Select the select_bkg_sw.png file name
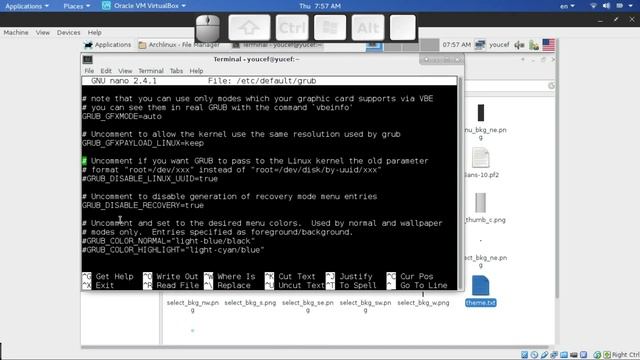Image resolution: width=640 pixels, height=360 pixels. tap(365, 306)
